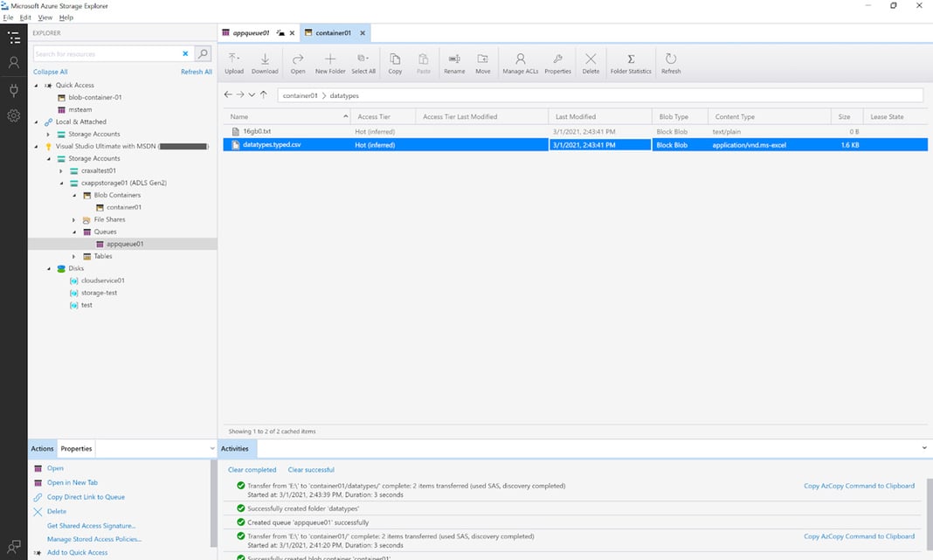Viewport: 933px width, 560px height.
Task: Click the Folder Statistics toolbar icon
Action: pos(631,60)
